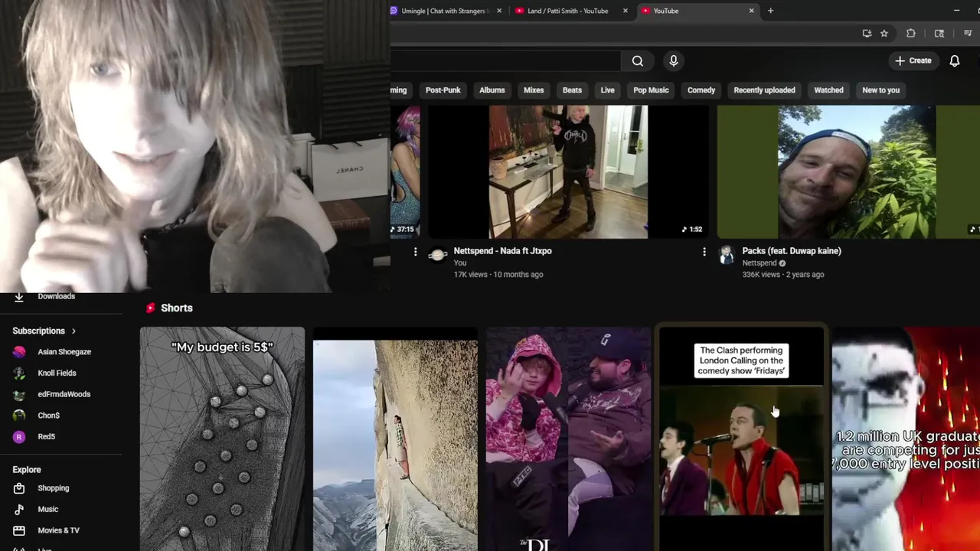The height and width of the screenshot is (551, 980).
Task: Open the Nettspend channel link under Packs
Action: (x=759, y=263)
